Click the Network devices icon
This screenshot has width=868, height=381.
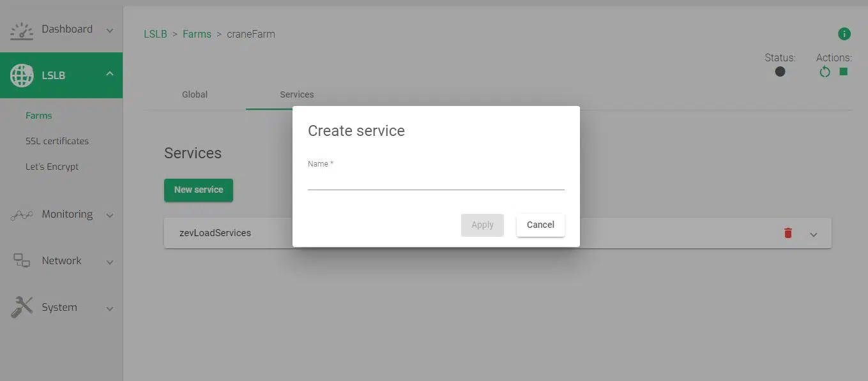tap(22, 260)
